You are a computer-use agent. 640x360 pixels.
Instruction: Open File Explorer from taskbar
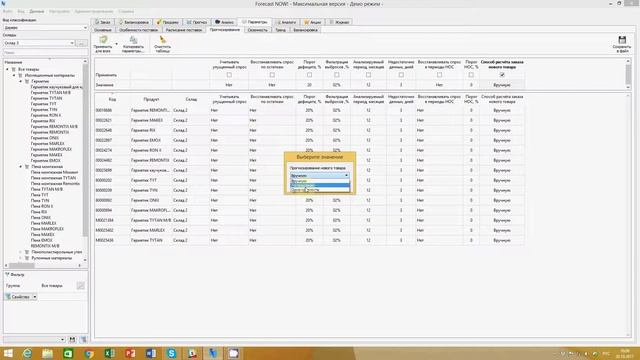click(48, 353)
